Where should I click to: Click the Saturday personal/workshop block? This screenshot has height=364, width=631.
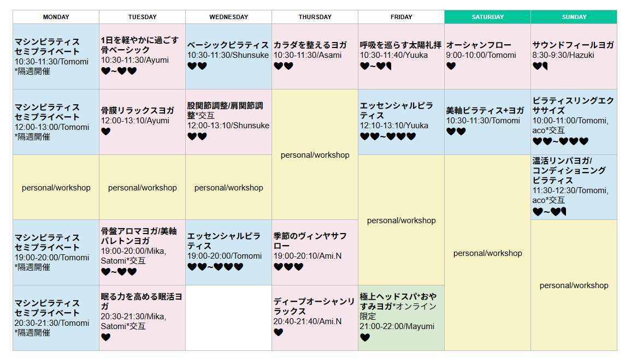coord(488,253)
